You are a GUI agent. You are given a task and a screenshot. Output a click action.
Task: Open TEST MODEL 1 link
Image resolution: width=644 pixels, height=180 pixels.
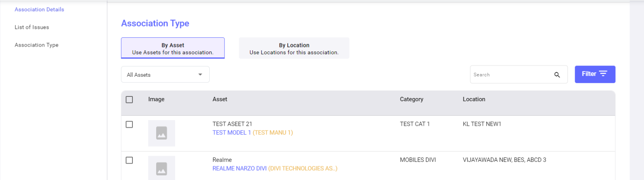tap(231, 133)
